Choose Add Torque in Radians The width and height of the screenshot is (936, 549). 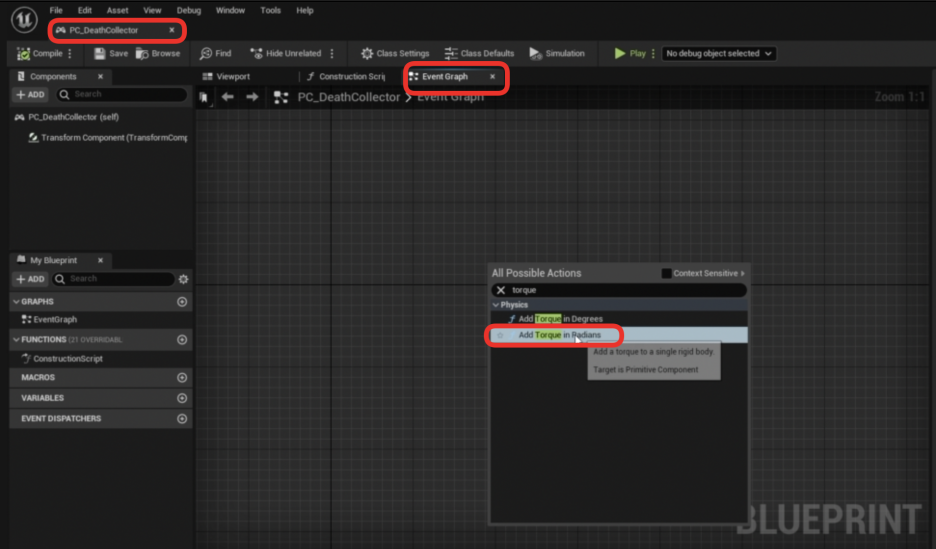pyautogui.click(x=619, y=335)
